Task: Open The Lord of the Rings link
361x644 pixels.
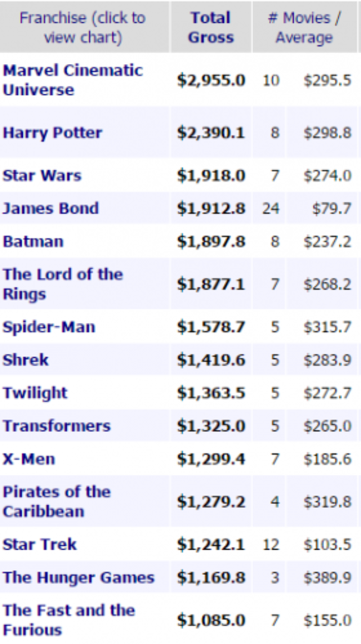Action: pyautogui.click(x=62, y=284)
